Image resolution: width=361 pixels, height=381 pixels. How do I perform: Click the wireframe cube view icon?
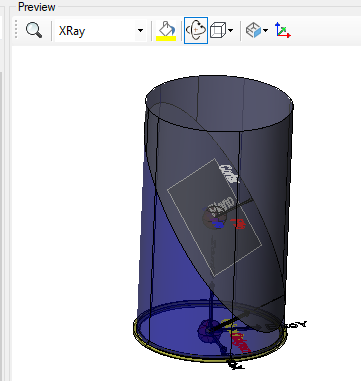(x=218, y=31)
